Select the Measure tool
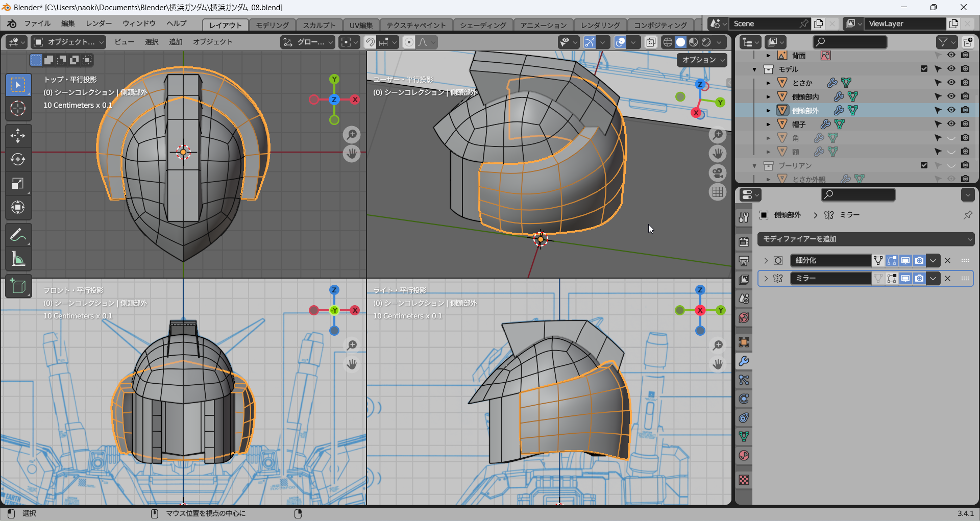This screenshot has height=521, width=980. [18, 259]
